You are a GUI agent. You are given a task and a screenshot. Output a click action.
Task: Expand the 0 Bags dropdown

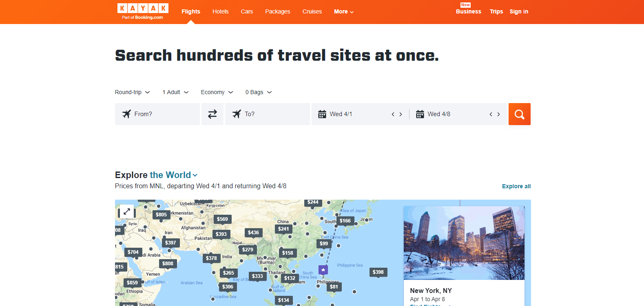[x=258, y=92]
